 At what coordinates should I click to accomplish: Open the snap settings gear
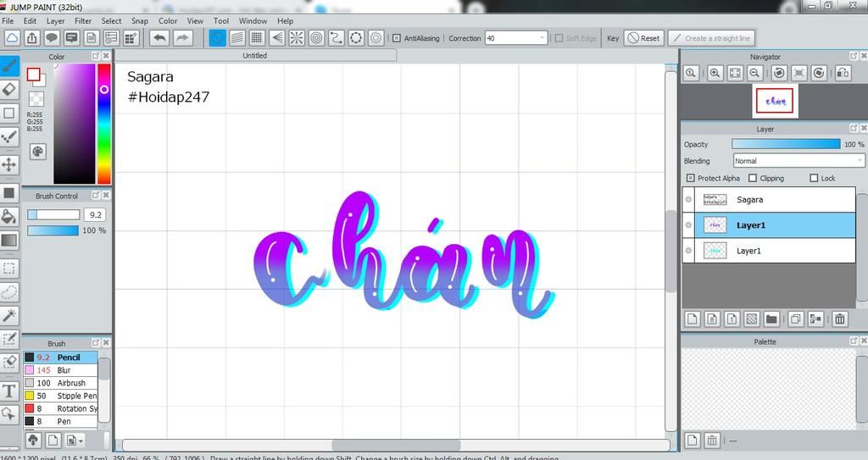coord(376,38)
